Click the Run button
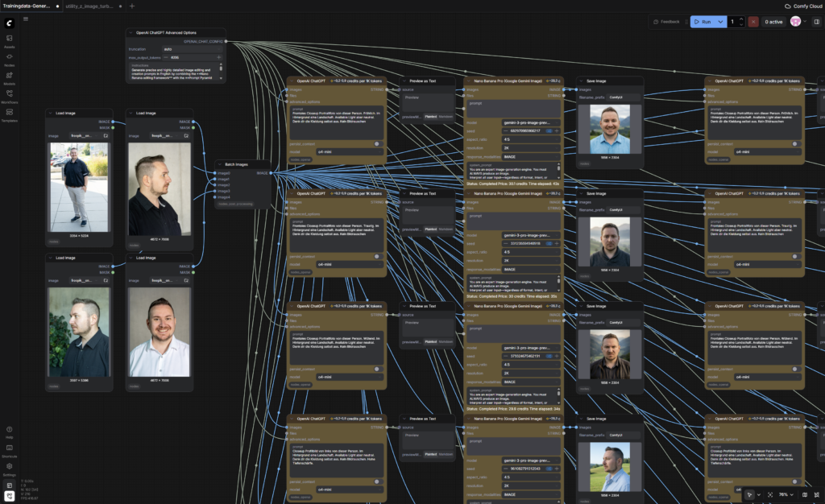 [702, 22]
